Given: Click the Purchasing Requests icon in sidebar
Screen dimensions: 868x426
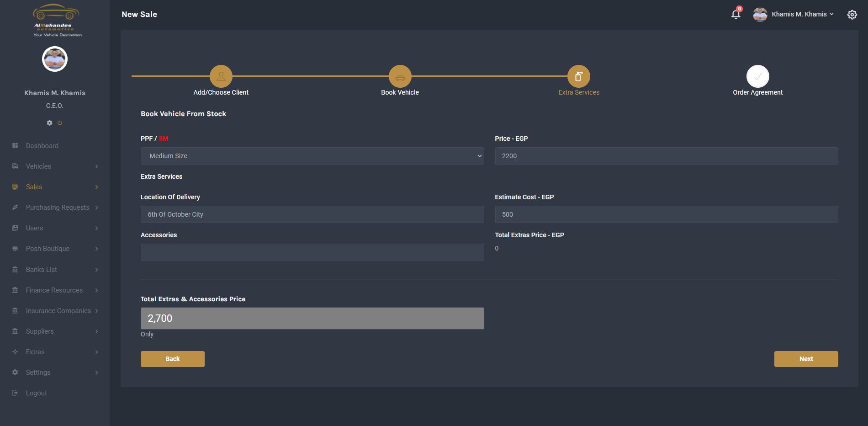Looking at the screenshot, I should point(15,208).
